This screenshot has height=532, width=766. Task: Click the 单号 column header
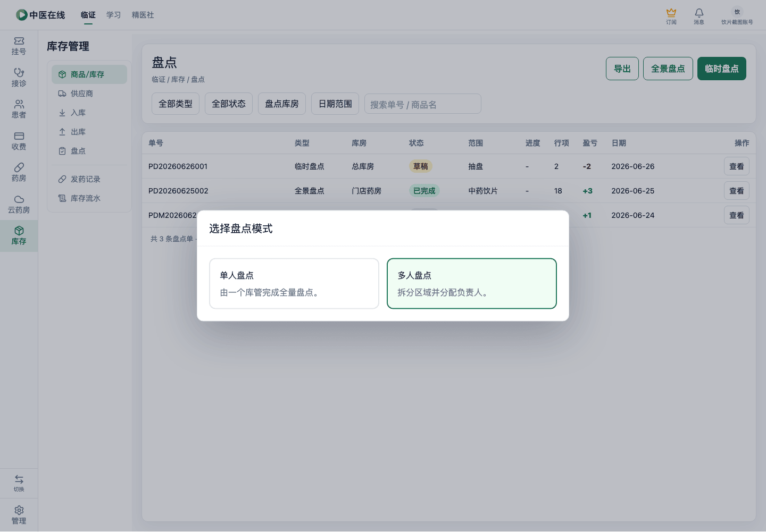pos(156,143)
